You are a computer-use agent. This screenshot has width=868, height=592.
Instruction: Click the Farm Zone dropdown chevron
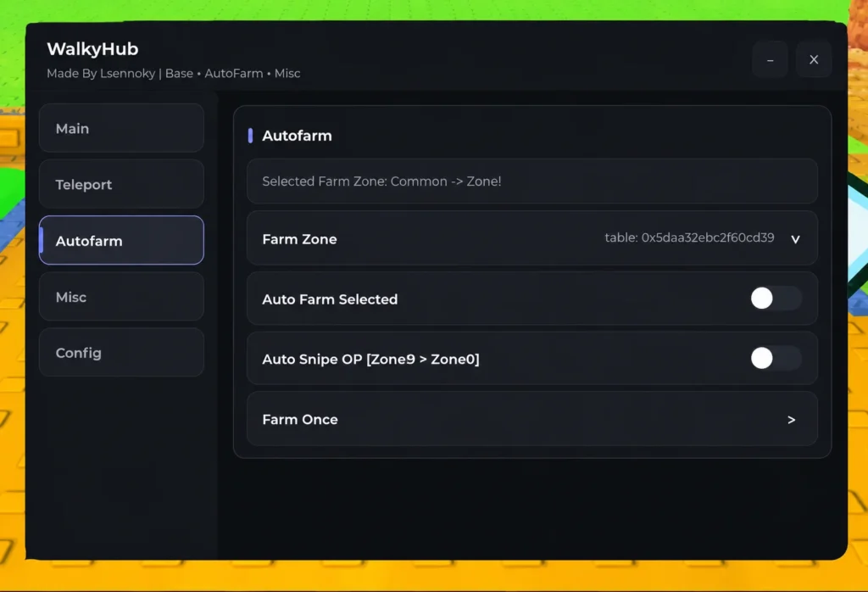(795, 238)
